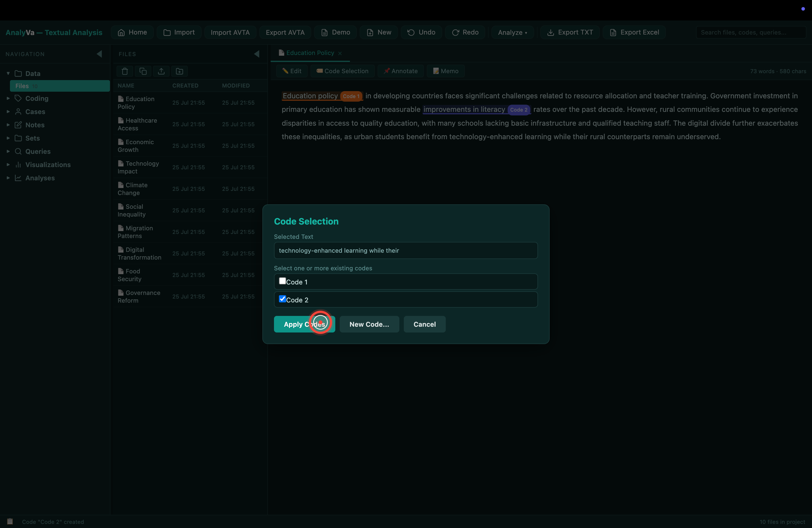Open Climate Change file row
The height and width of the screenshot is (528, 812).
pos(190,189)
